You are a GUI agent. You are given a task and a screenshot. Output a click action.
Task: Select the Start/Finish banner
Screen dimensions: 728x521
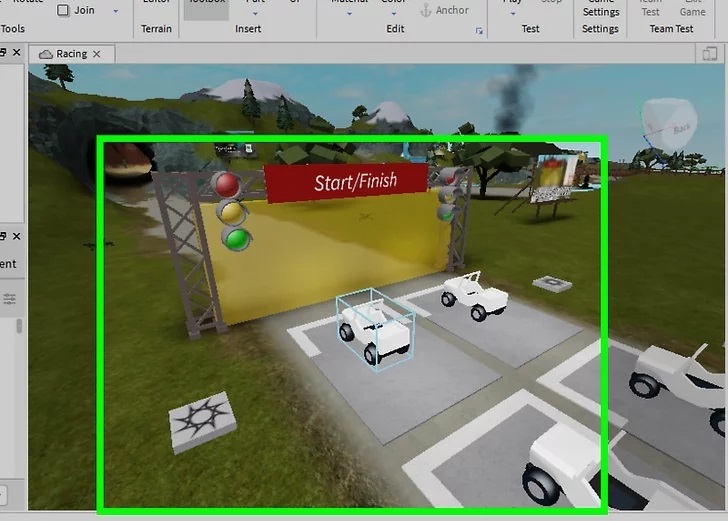[x=346, y=182]
